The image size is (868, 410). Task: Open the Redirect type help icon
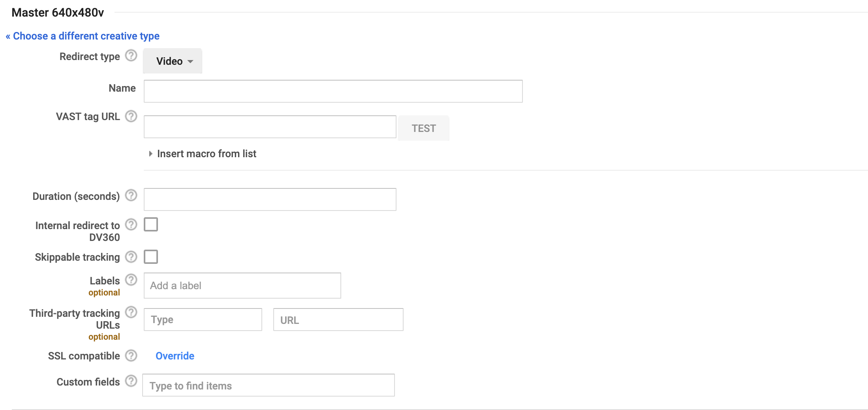[131, 56]
